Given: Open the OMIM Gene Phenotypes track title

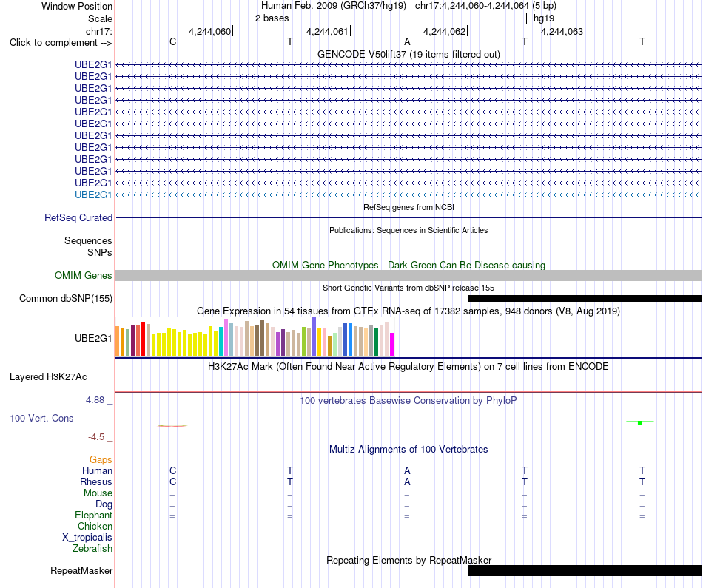Looking at the screenshot, I should pyautogui.click(x=408, y=265).
